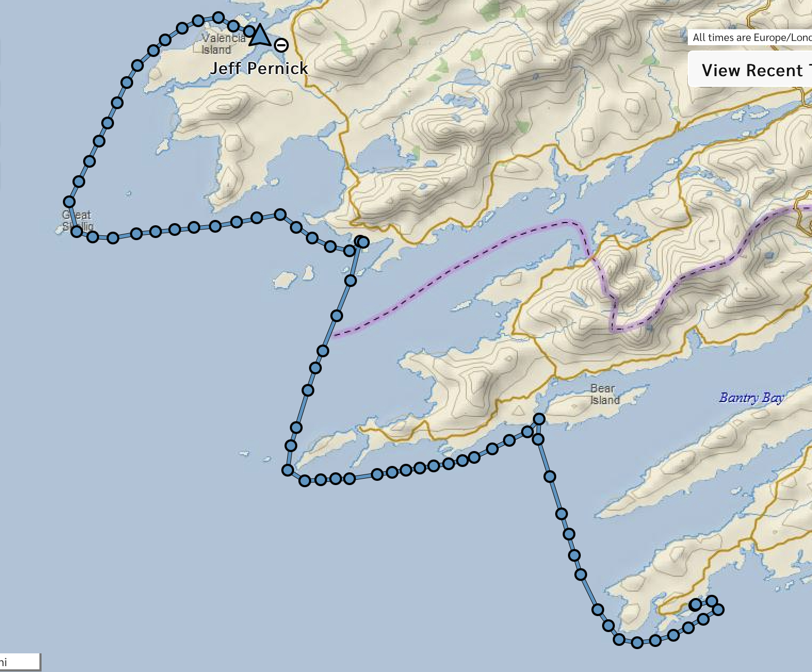This screenshot has height=672, width=812.
Task: Click the blue triangle current-position marker
Action: (x=259, y=35)
